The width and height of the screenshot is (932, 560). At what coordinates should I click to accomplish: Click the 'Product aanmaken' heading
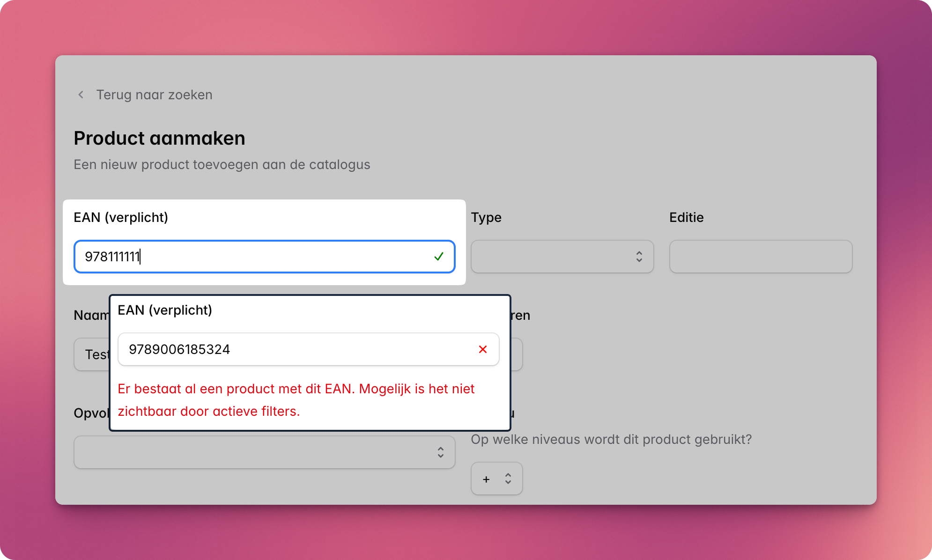point(159,139)
